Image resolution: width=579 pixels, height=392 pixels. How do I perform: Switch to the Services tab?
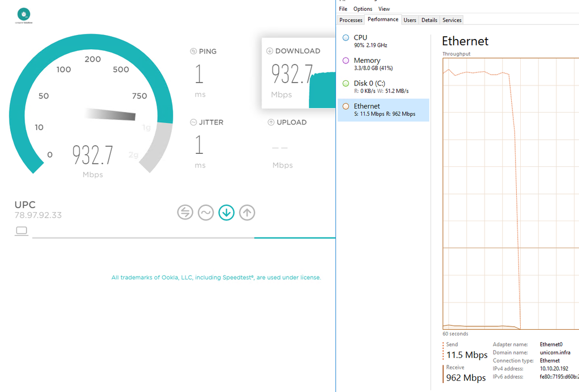(x=452, y=20)
